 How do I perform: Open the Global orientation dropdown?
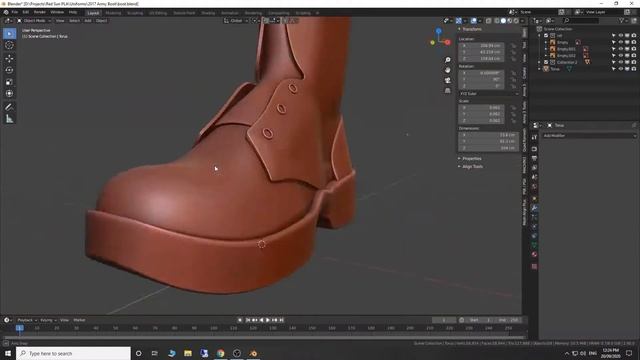[236, 20]
